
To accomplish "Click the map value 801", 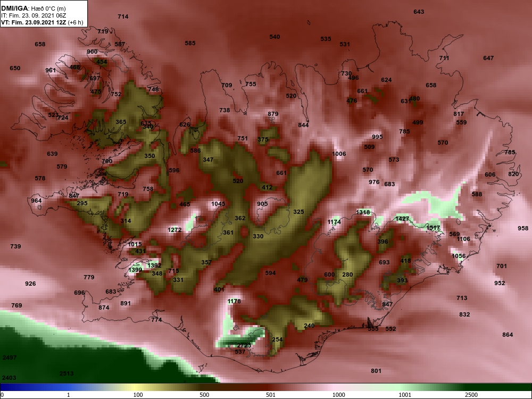I will (x=376, y=371).
